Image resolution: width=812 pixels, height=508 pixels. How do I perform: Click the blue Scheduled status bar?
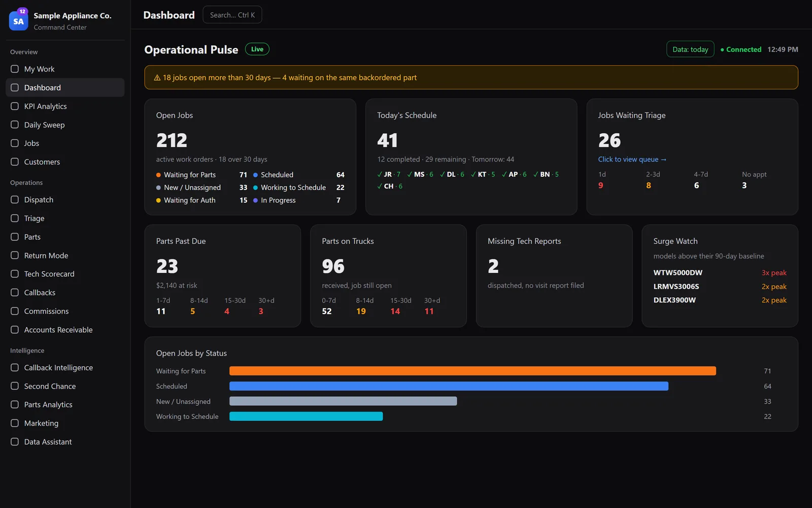(x=449, y=386)
